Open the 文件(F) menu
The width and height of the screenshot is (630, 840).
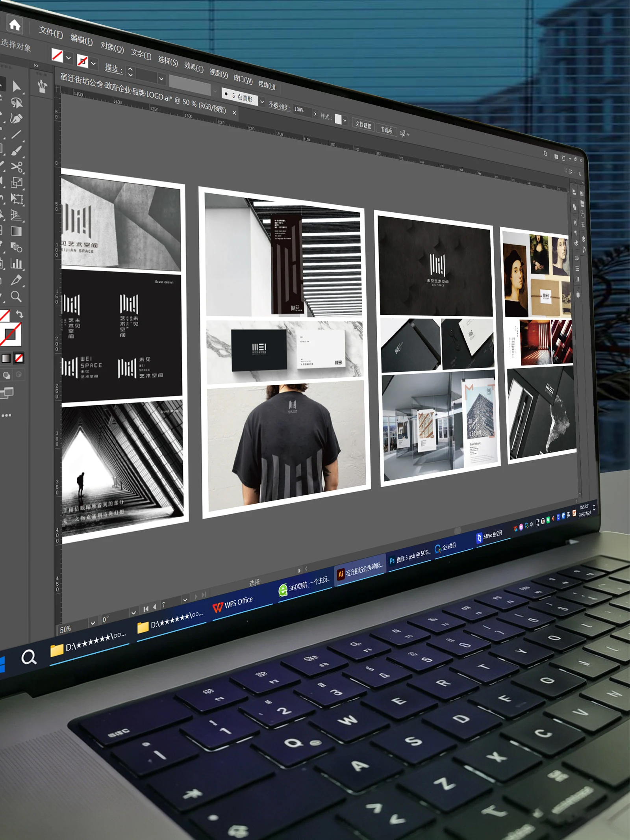pos(51,33)
